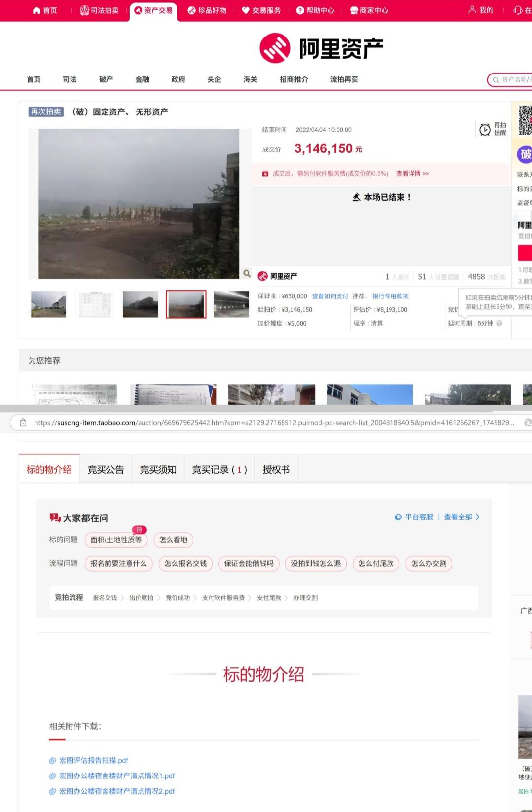Click the padlock icon in address bar
The height and width of the screenshot is (812, 532).
[x=23, y=423]
